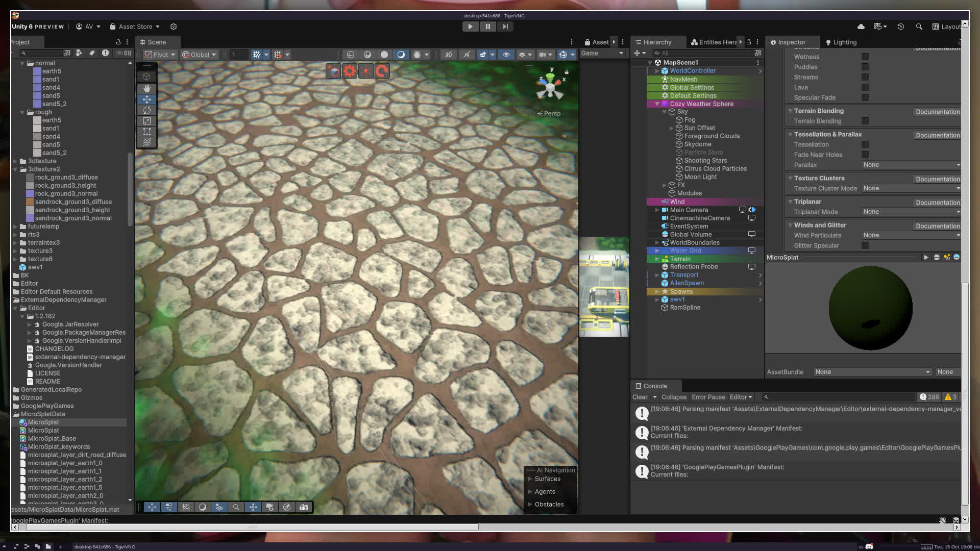Enable the Wetness checkbox

click(x=865, y=57)
